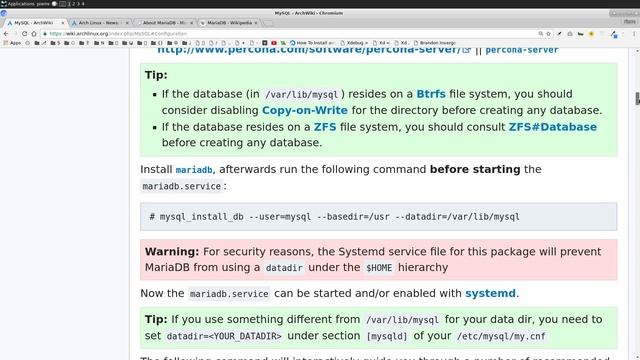Image resolution: width=640 pixels, height=360 pixels.
Task: Close the 'About MariaDB' tab
Action: tap(191, 23)
